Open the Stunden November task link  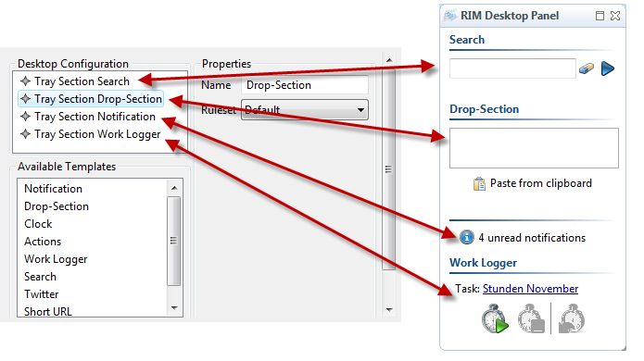530,289
